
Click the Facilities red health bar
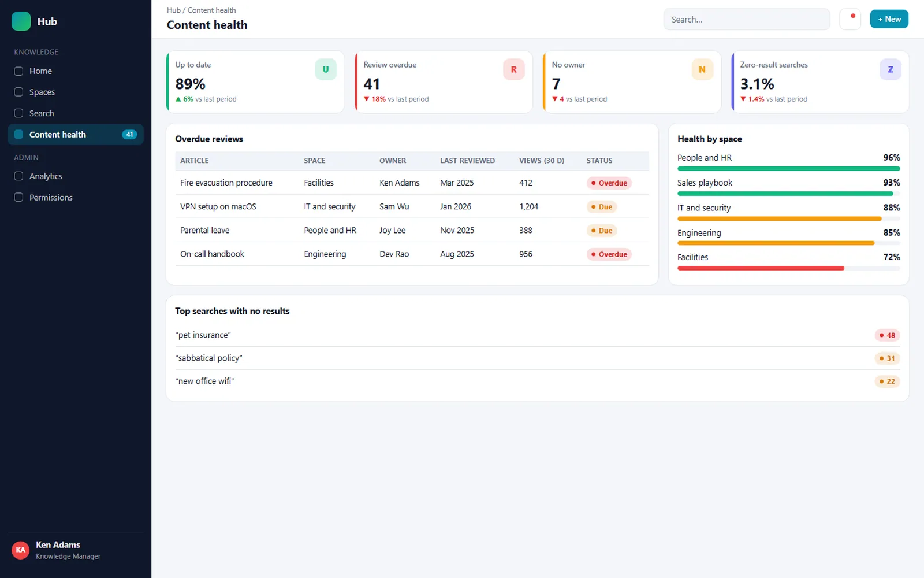[x=761, y=268]
